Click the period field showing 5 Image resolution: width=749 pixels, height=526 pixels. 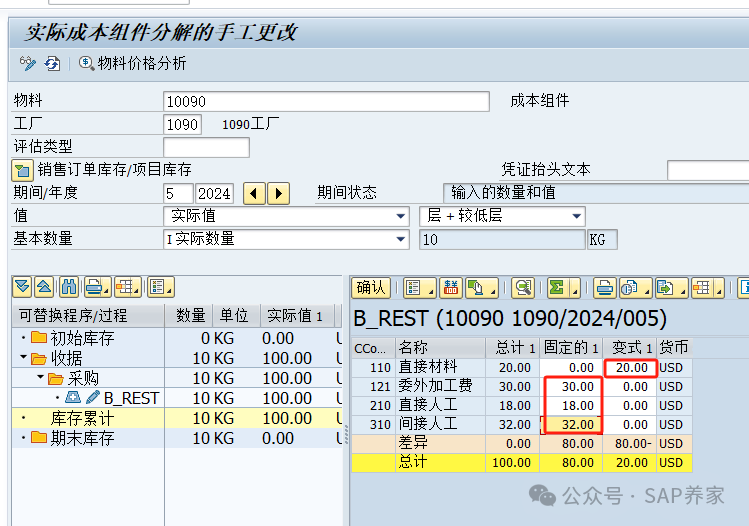pyautogui.click(x=178, y=193)
